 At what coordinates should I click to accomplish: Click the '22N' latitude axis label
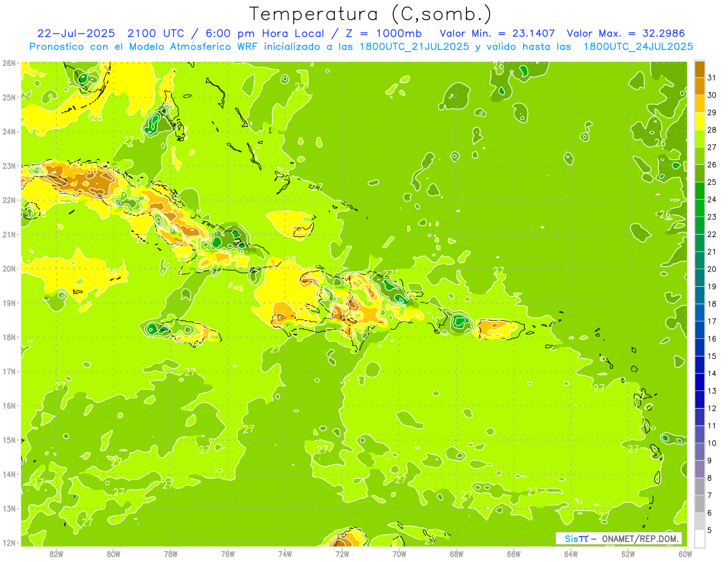(9, 200)
